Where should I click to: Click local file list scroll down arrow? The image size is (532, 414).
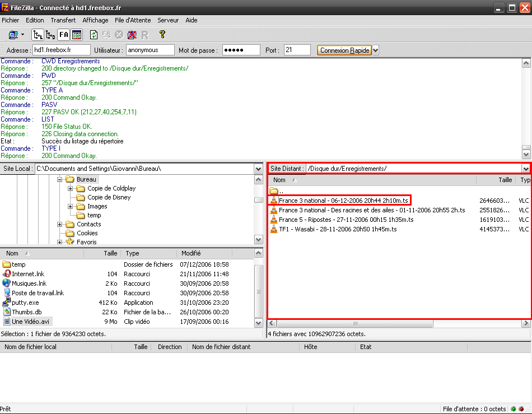(258, 323)
